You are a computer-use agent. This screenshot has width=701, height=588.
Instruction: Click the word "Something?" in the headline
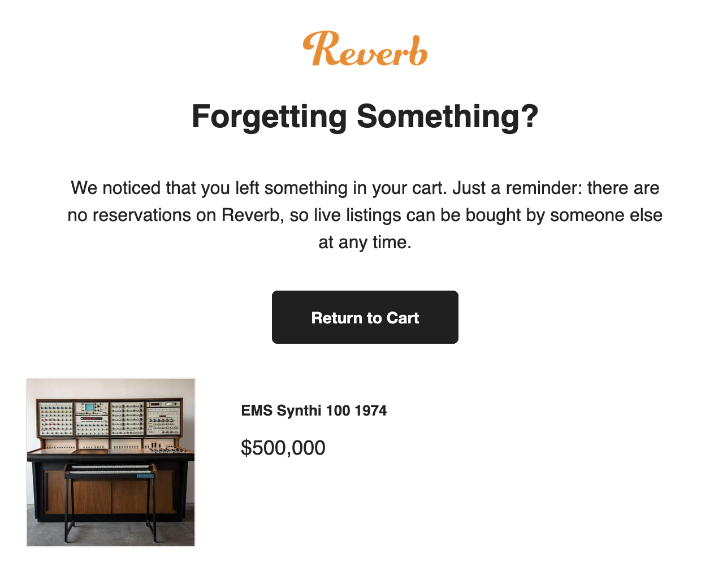[447, 116]
